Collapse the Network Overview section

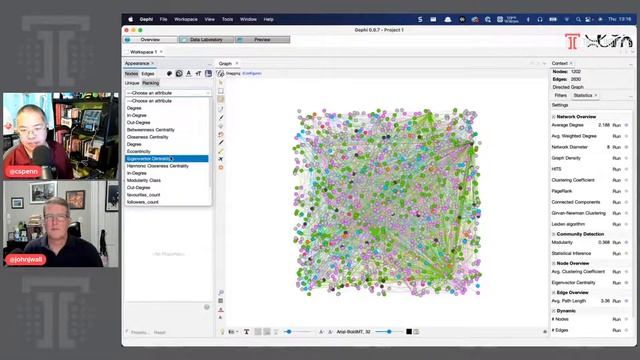pyautogui.click(x=554, y=117)
